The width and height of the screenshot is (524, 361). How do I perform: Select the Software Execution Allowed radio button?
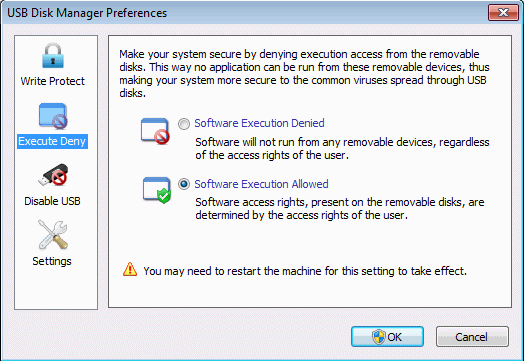[184, 184]
